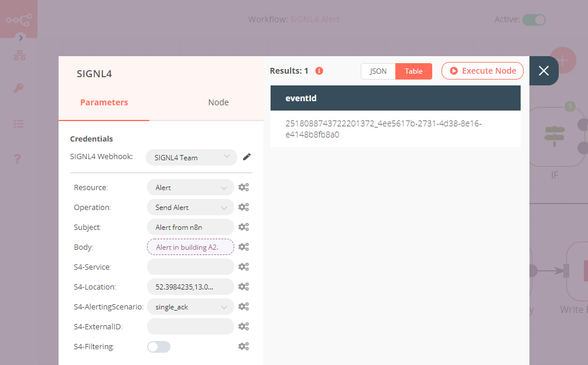Switch to the Node tab
This screenshot has width=588, height=365.
pyautogui.click(x=218, y=102)
